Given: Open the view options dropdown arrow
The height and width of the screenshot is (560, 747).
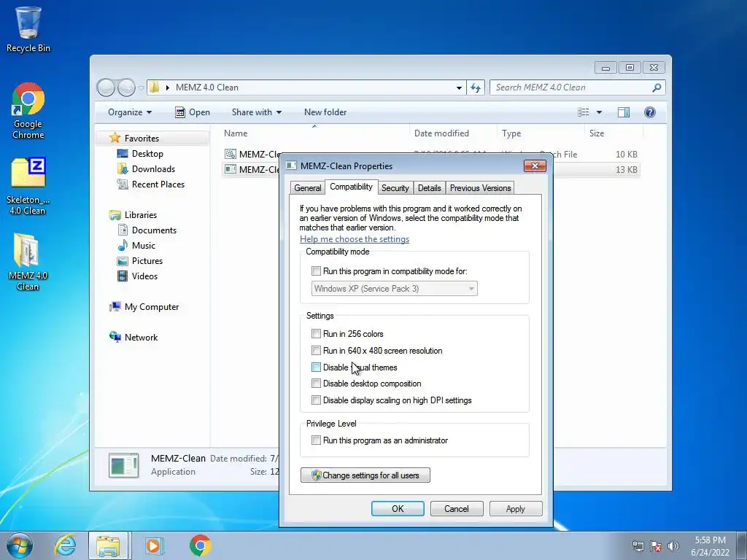Looking at the screenshot, I should [600, 112].
